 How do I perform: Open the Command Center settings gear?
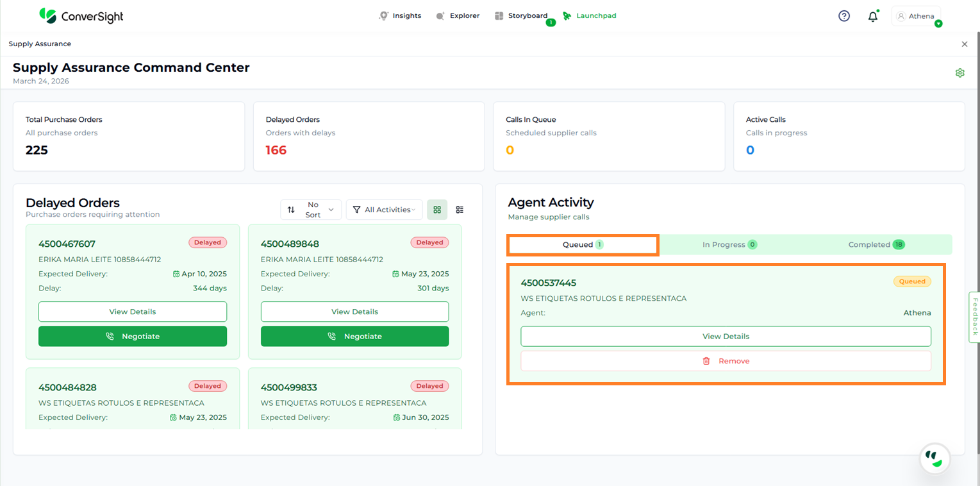coord(959,73)
